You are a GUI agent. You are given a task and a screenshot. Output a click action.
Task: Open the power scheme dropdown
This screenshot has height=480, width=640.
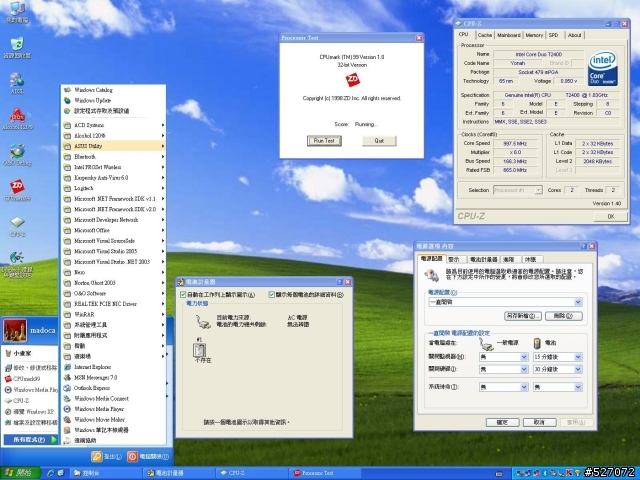tap(578, 302)
